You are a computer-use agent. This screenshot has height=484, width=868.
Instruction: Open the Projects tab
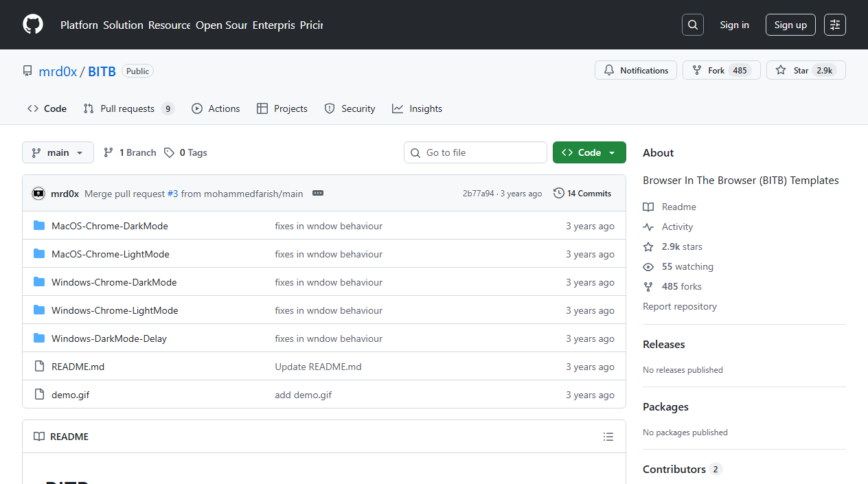[x=282, y=108]
